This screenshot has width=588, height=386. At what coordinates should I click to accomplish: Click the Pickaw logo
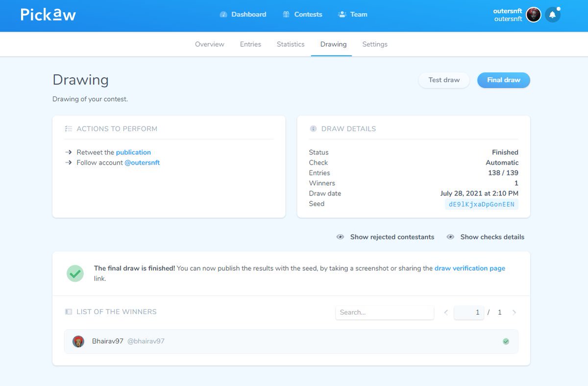click(48, 14)
